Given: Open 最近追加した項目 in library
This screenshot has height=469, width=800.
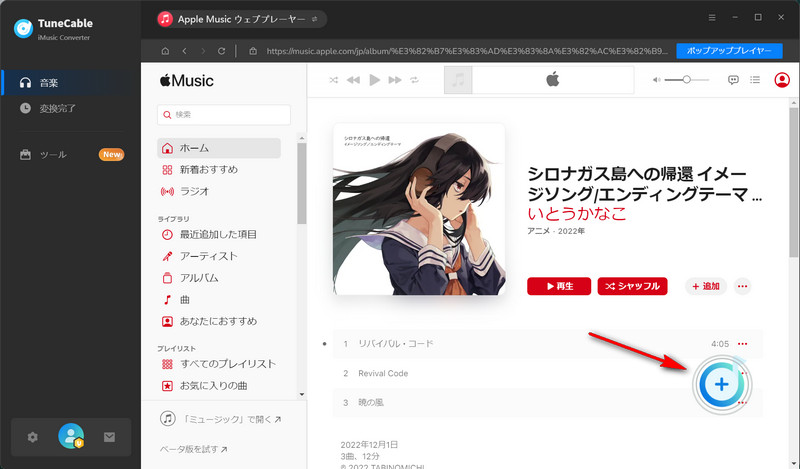Looking at the screenshot, I should point(219,235).
